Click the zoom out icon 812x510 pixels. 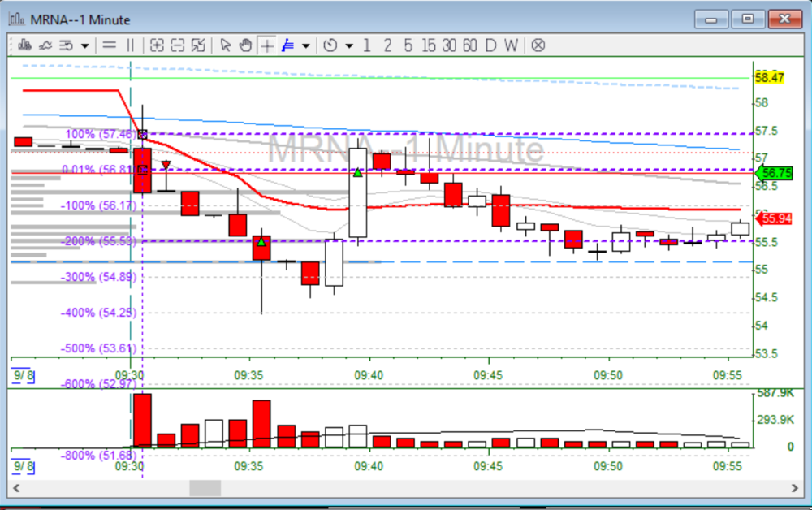pos(178,45)
